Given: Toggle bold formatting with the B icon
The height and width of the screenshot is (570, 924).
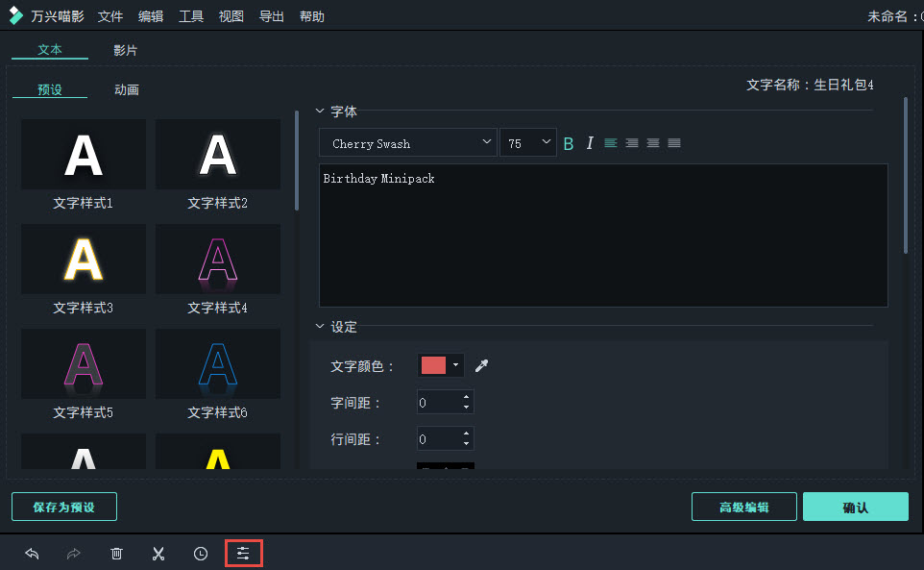Looking at the screenshot, I should coord(569,142).
